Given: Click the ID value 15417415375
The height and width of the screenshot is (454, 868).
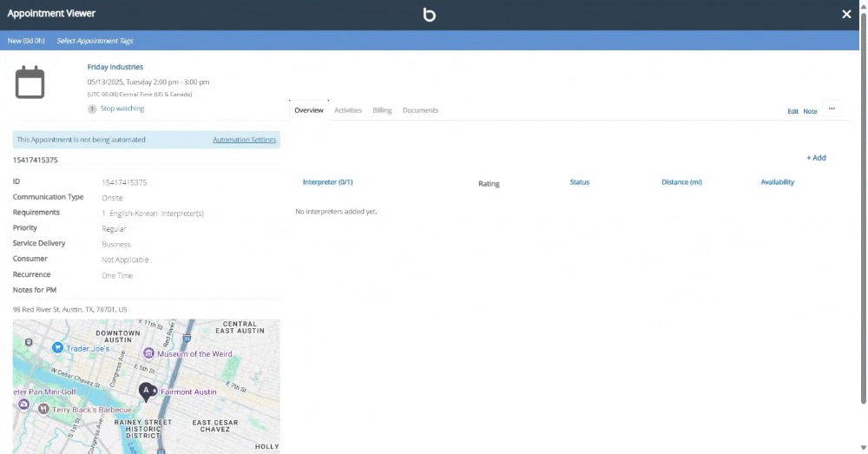Looking at the screenshot, I should pos(124,182).
